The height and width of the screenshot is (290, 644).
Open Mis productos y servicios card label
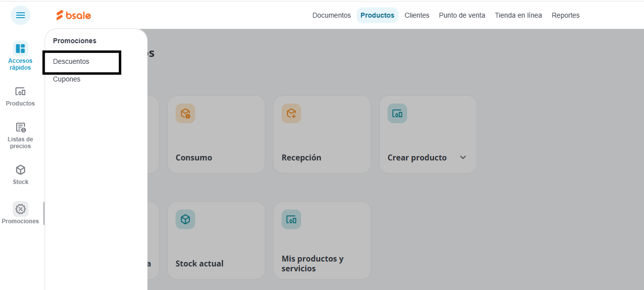(x=312, y=264)
